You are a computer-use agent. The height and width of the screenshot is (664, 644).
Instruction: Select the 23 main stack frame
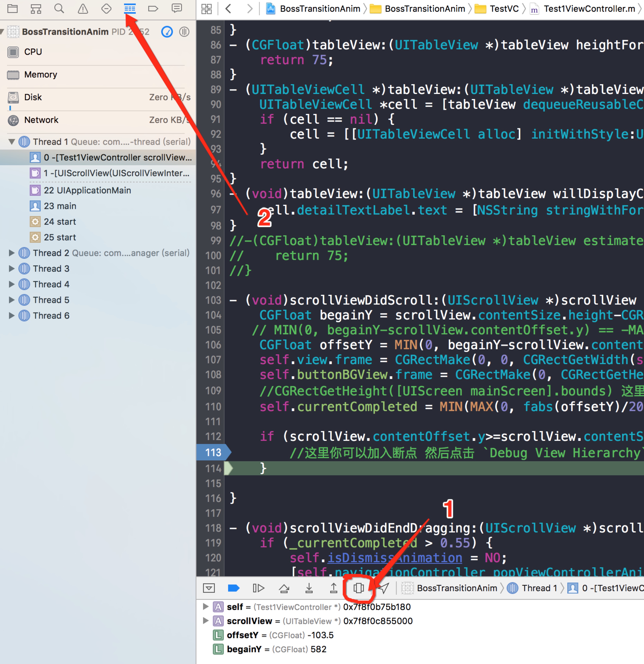click(60, 206)
